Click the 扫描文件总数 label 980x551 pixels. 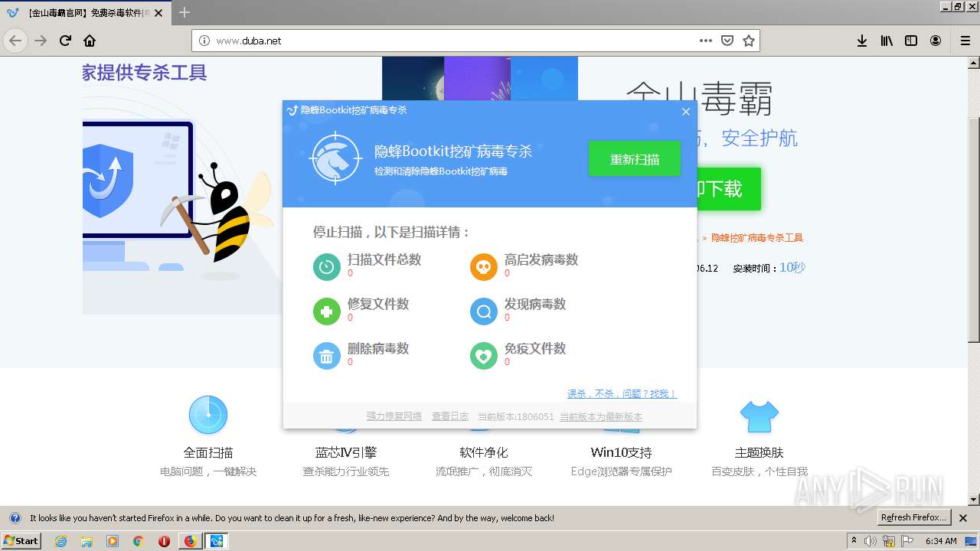point(384,259)
